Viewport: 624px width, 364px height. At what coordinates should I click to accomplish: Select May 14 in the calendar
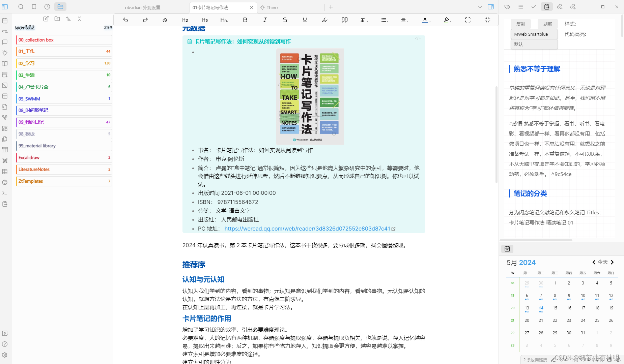click(541, 308)
